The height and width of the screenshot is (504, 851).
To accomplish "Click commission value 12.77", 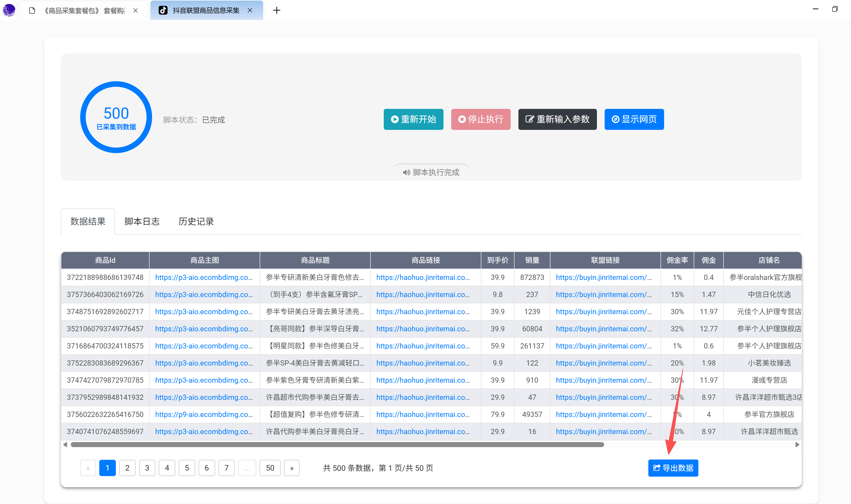I will (709, 329).
